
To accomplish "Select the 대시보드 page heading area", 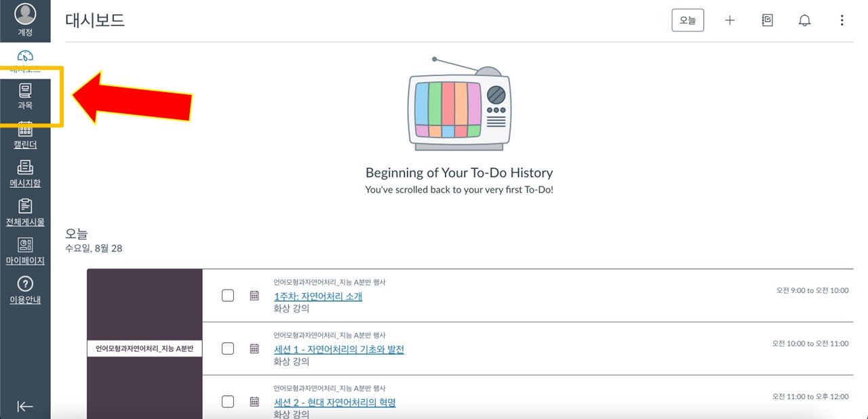I will [94, 20].
